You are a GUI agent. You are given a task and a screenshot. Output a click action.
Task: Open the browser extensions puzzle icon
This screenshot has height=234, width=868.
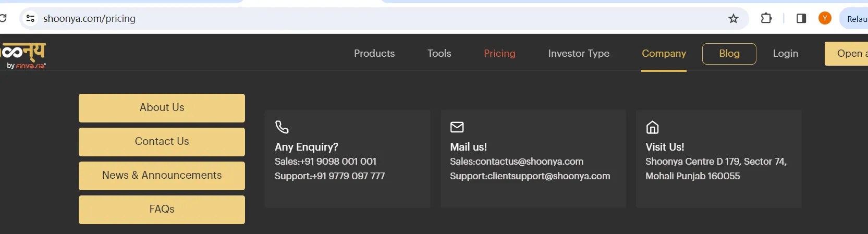click(x=766, y=18)
